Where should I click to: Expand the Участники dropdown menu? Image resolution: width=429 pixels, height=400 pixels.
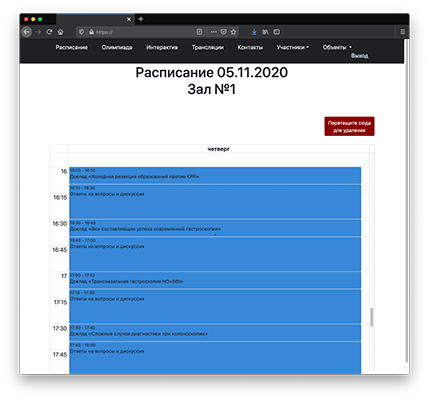coord(292,47)
